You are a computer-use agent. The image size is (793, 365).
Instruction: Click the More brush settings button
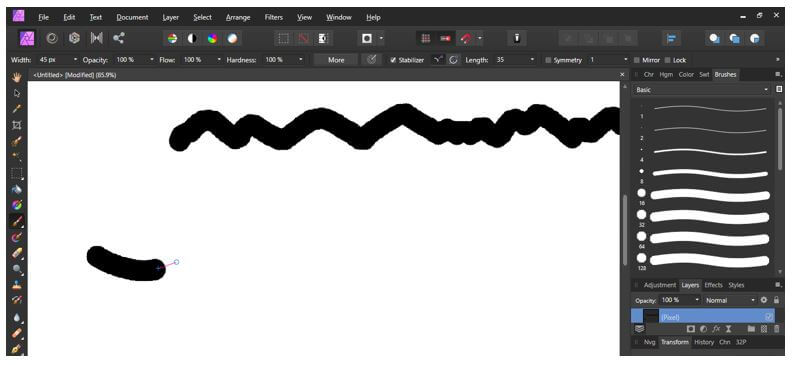point(336,60)
